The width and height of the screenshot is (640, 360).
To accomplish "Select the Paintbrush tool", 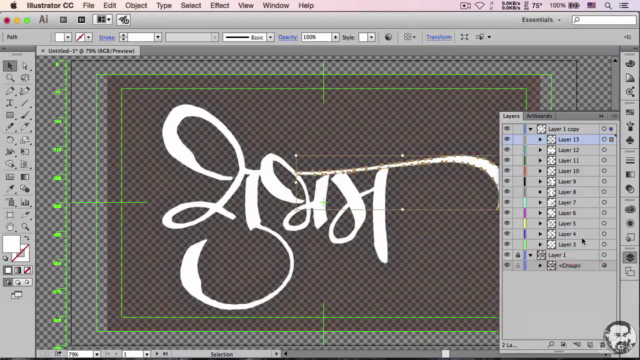I will pyautogui.click(x=25, y=115).
